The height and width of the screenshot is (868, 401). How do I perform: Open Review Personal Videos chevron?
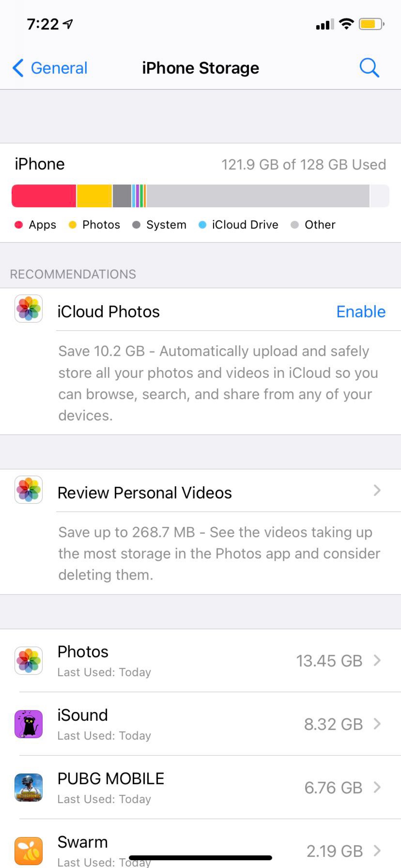(x=377, y=490)
